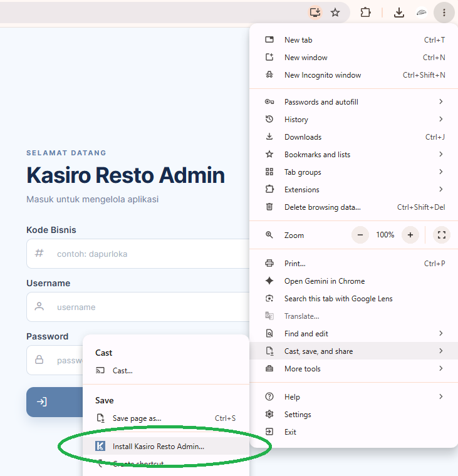
Task: Choose Save page as...
Action: tap(166, 418)
